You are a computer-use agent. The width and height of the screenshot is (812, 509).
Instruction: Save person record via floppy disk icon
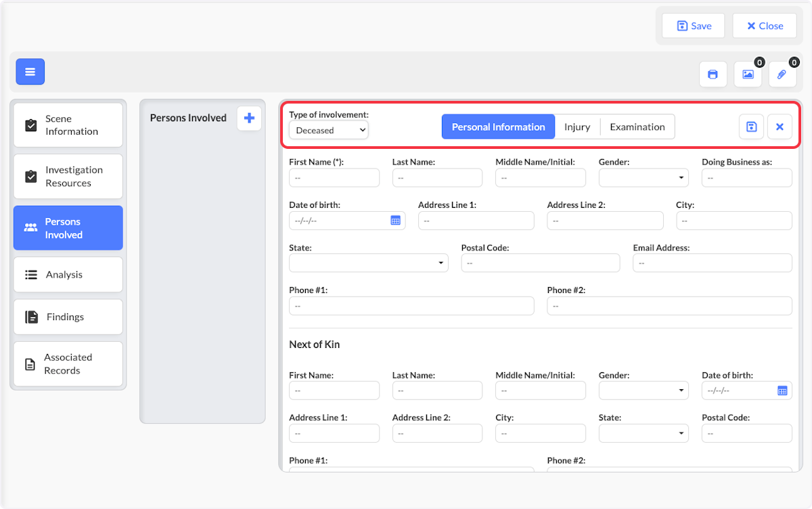pos(751,127)
